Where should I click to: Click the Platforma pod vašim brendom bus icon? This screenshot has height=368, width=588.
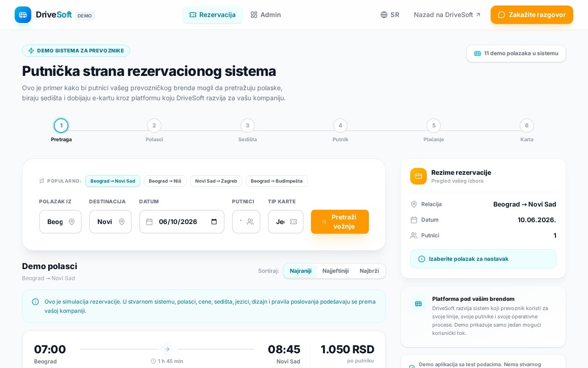(418, 304)
